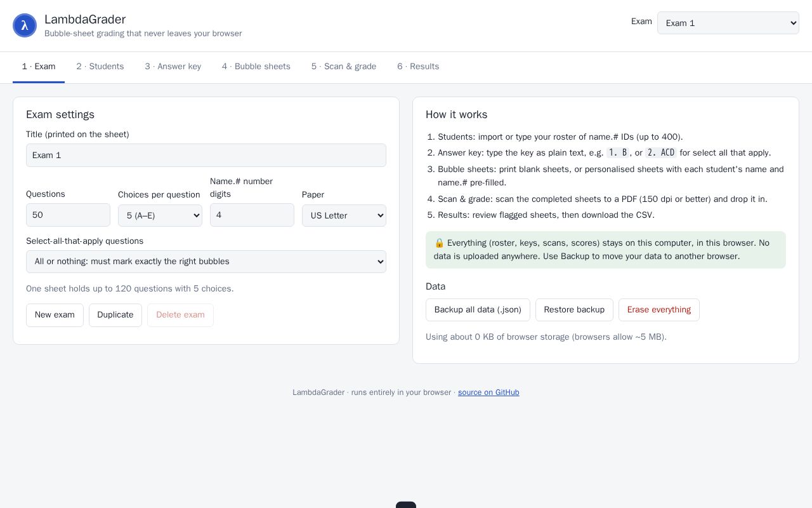Click the browser storage usage text
The width and height of the screenshot is (812, 508).
(x=546, y=337)
